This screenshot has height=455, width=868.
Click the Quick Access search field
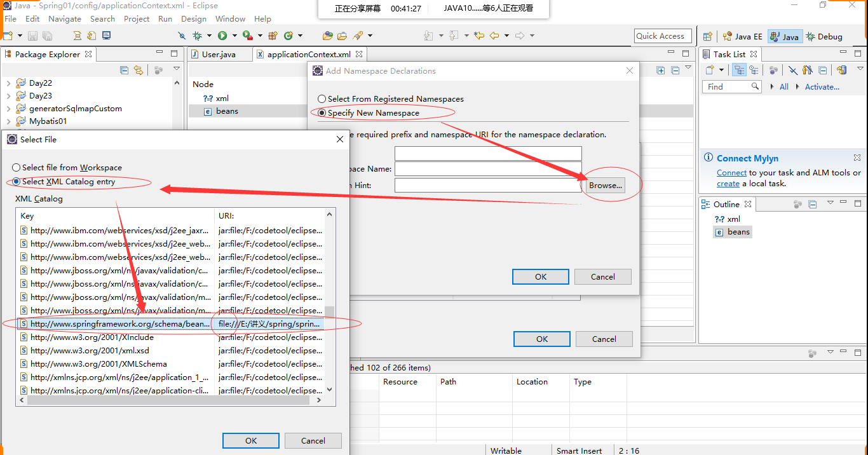click(663, 36)
